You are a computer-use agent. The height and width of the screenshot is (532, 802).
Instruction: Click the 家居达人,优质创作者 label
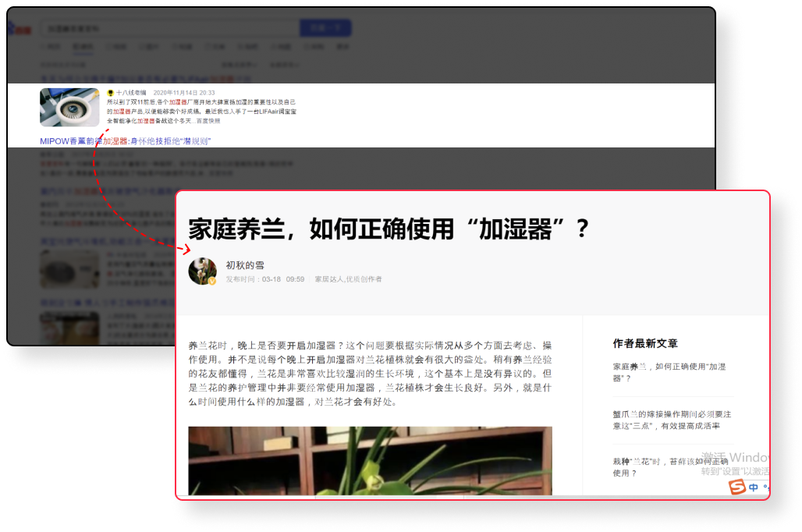(348, 279)
